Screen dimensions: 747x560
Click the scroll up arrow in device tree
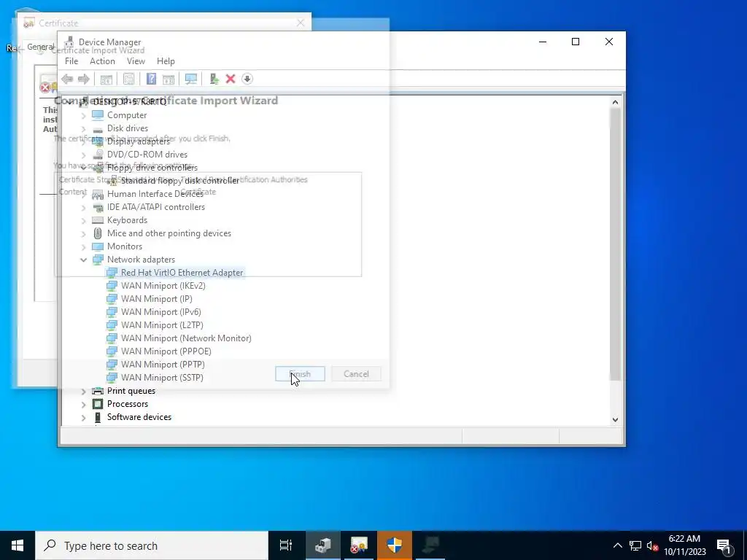pos(615,102)
